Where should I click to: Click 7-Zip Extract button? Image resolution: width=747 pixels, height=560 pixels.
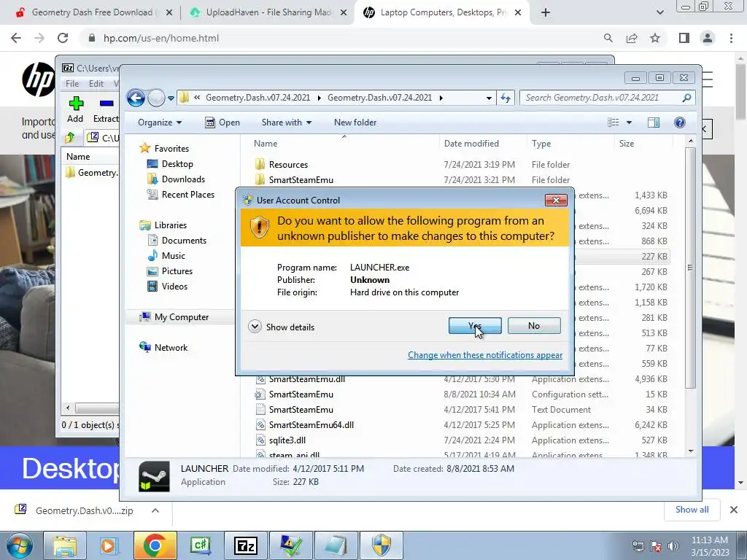pyautogui.click(x=106, y=110)
